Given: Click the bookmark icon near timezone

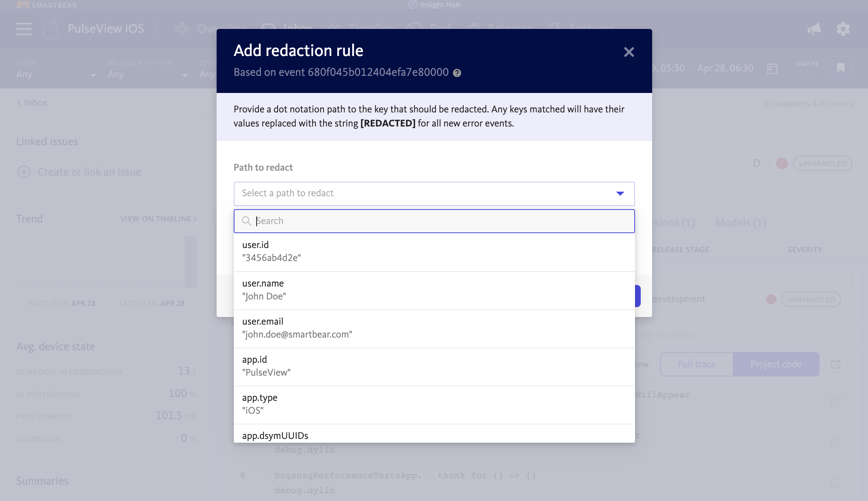Looking at the screenshot, I should coord(841,68).
